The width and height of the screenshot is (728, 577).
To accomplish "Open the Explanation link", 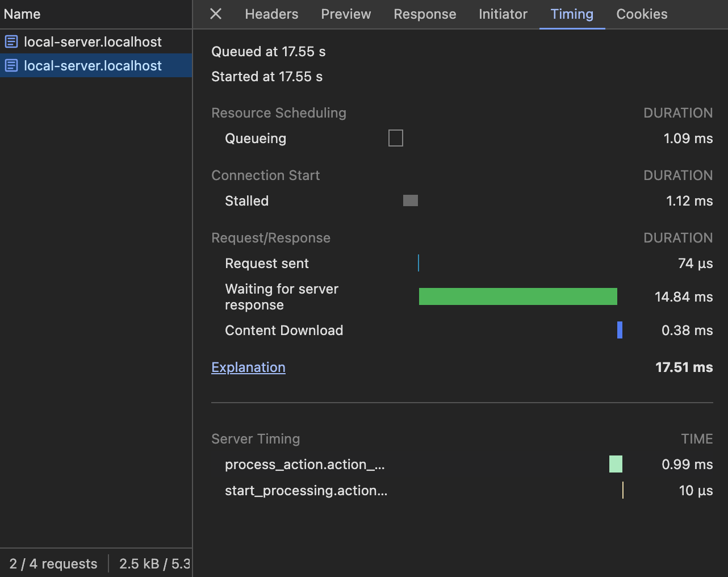I will [248, 367].
